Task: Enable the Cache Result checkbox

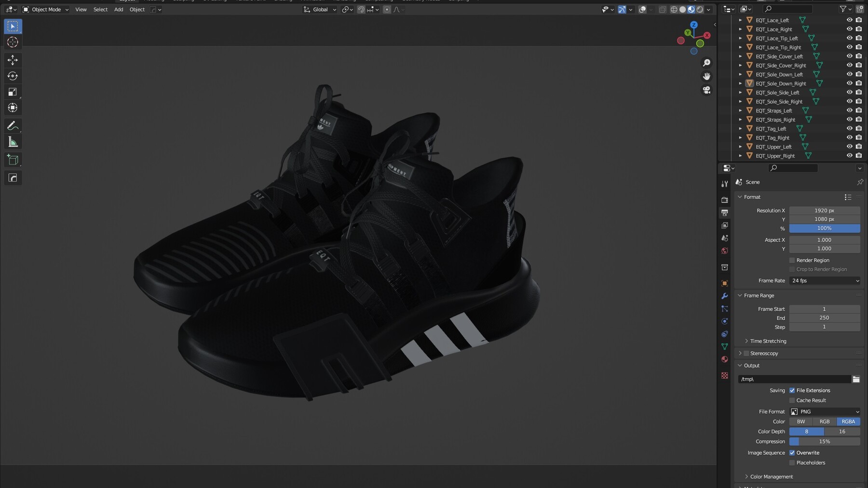Action: click(x=792, y=400)
